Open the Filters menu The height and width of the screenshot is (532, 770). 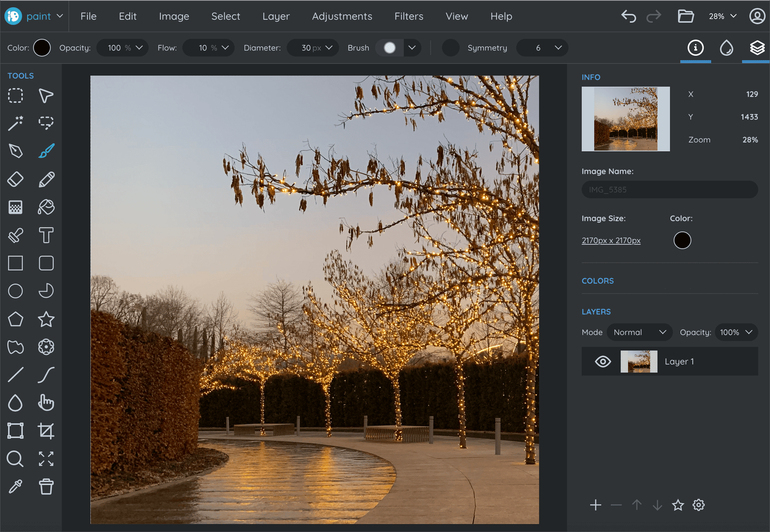[x=409, y=16]
